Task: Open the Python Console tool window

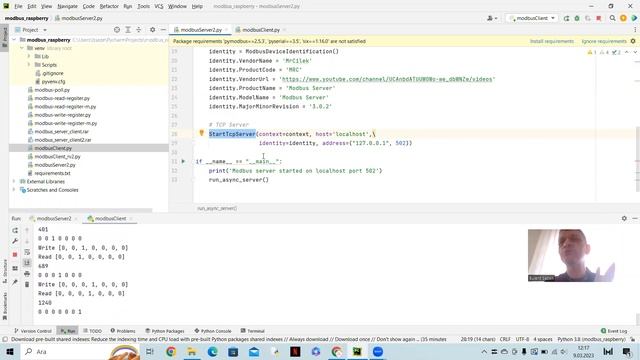Action: point(213,331)
